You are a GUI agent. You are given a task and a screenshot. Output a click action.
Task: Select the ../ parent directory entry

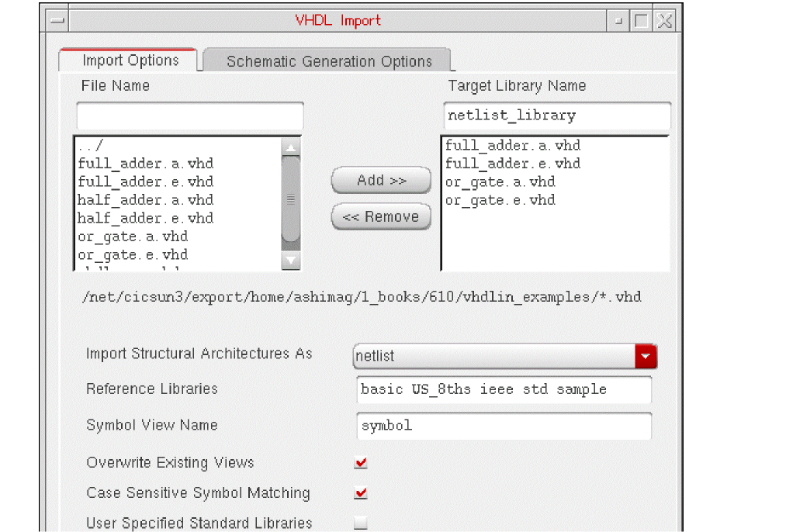click(91, 145)
